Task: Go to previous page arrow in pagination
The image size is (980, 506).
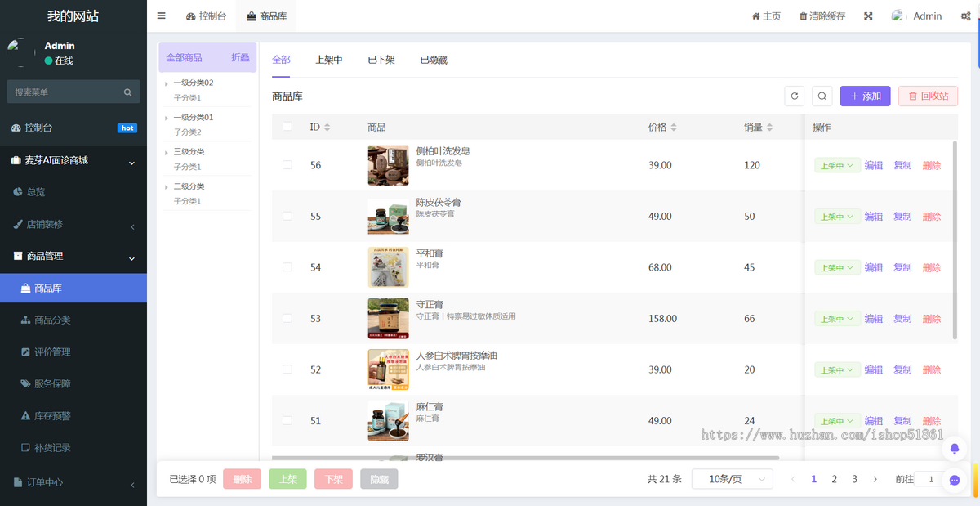Action: click(793, 479)
